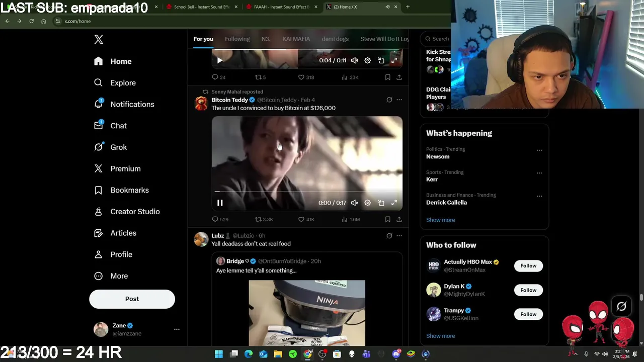
Task: Enter fullscreen on the top video
Action: click(394, 60)
